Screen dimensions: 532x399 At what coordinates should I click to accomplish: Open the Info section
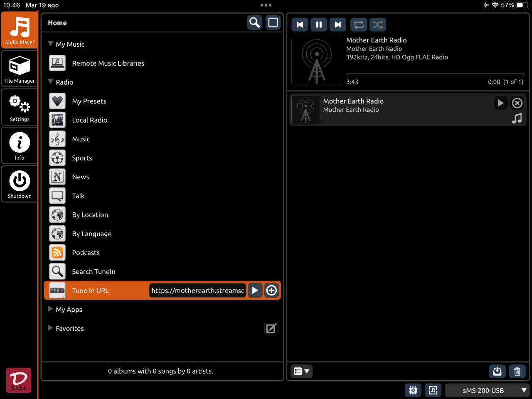coord(20,146)
